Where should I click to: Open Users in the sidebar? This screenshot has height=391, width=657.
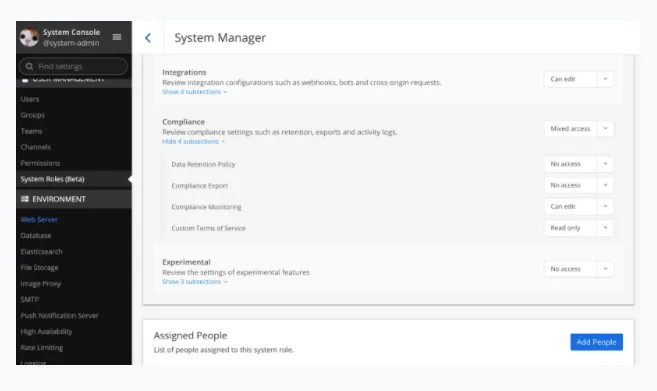(30, 99)
